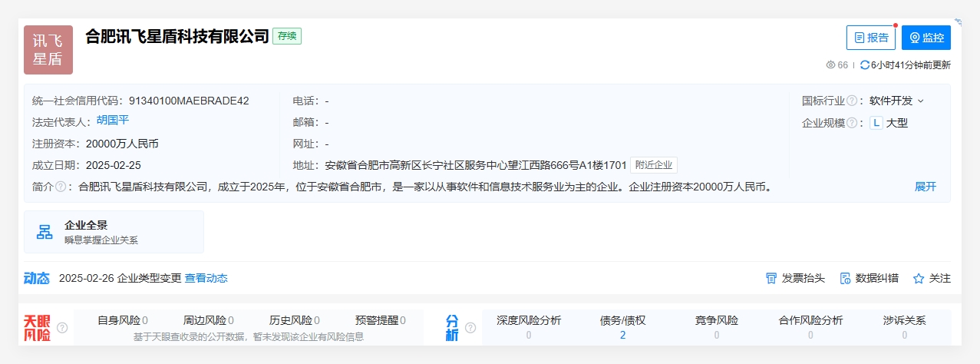Click the 2025-02-26 企业类型变更 text

point(120,278)
